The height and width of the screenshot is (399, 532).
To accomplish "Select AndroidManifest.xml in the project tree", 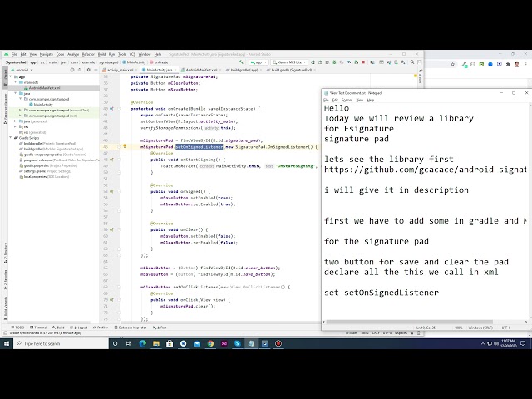I will pos(42,88).
